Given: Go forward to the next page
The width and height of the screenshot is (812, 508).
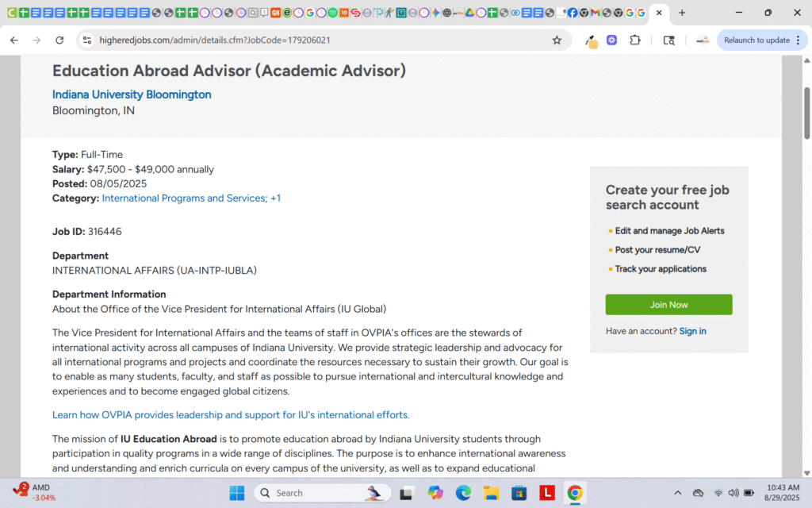Looking at the screenshot, I should click(36, 40).
